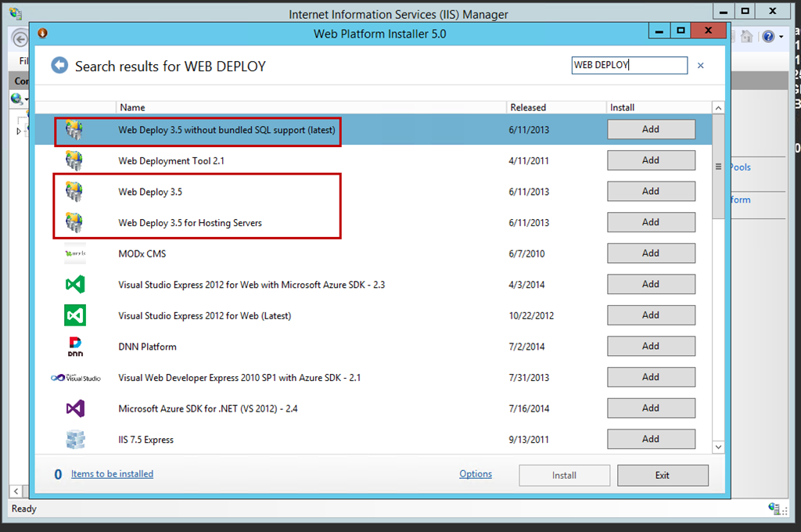
Task: Select the MODx CMS row name
Action: pyautogui.click(x=142, y=254)
